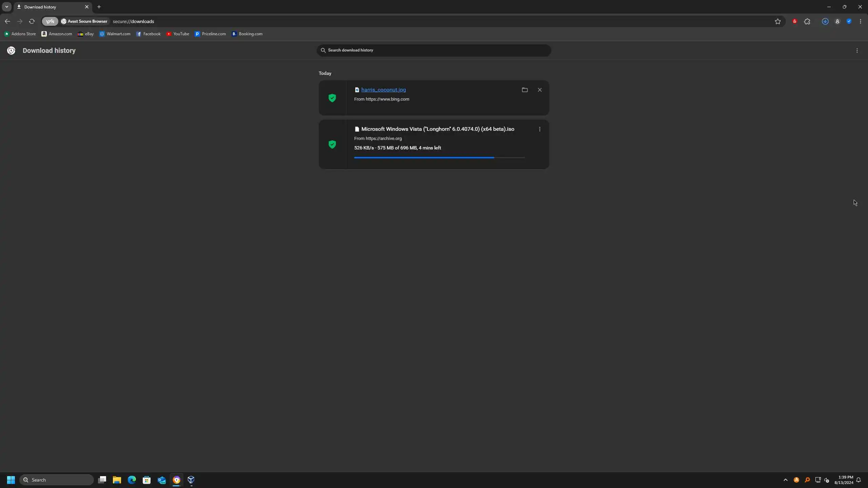868x488 pixels.
Task: Open more actions for Windows Vista iso download
Action: click(539, 129)
